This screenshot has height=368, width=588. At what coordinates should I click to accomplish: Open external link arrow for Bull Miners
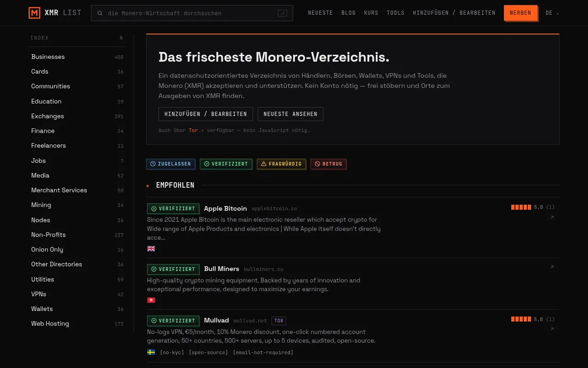(x=552, y=267)
